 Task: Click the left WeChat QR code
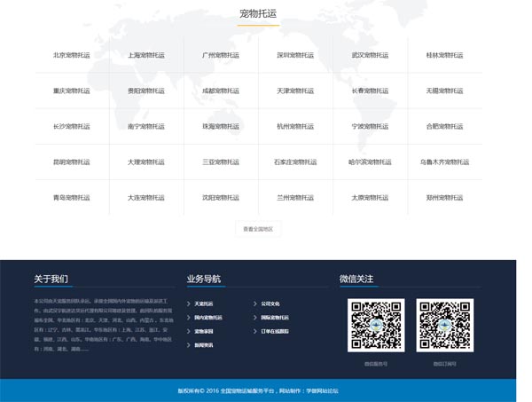[376, 325]
